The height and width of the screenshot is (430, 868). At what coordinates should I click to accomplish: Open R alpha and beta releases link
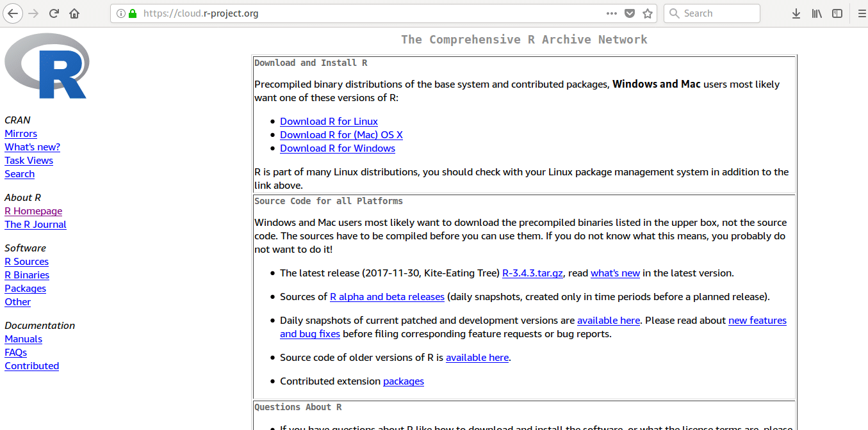(387, 297)
